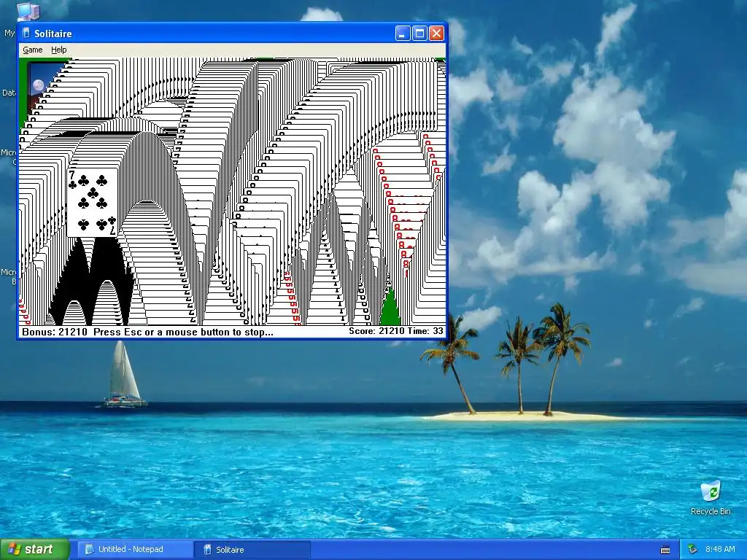The height and width of the screenshot is (560, 747).
Task: Open the Game menu in Solitaire
Action: [x=32, y=50]
